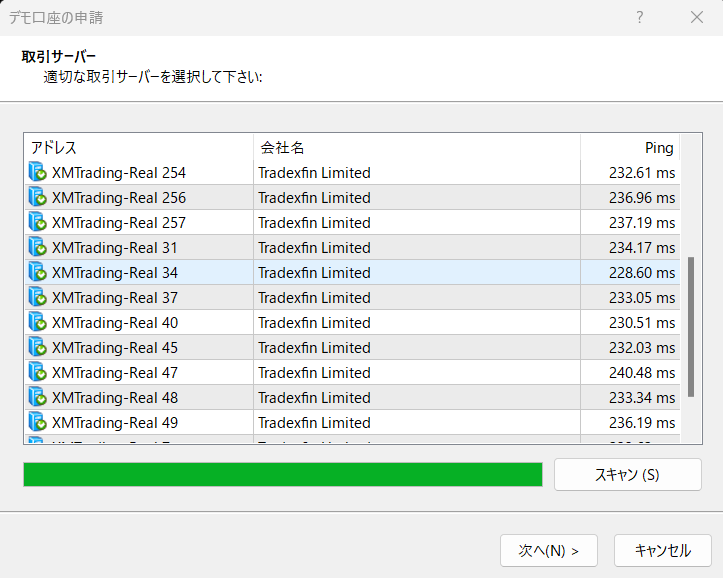Click Tradexfin Limited in the Real 254 row

pyautogui.click(x=314, y=173)
